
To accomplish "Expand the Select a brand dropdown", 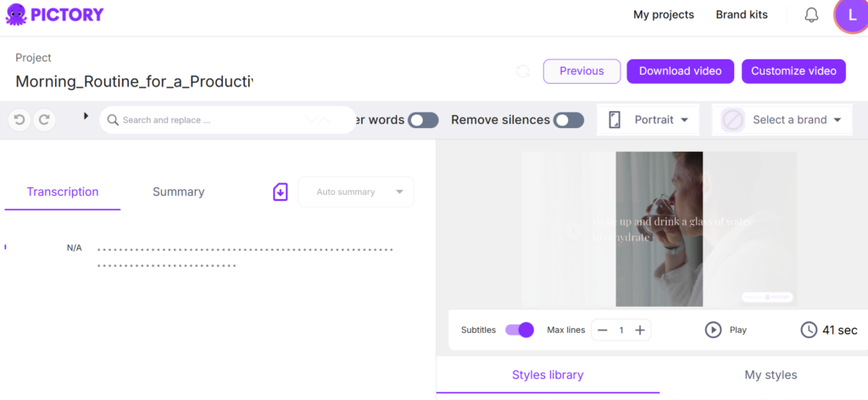I will (x=781, y=120).
